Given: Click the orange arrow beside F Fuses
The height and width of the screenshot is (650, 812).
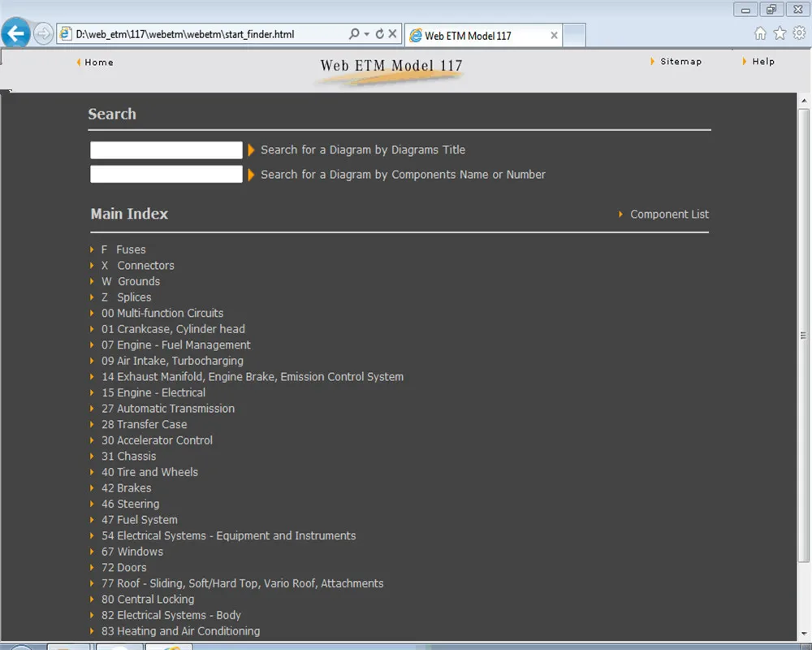Looking at the screenshot, I should pyautogui.click(x=92, y=249).
